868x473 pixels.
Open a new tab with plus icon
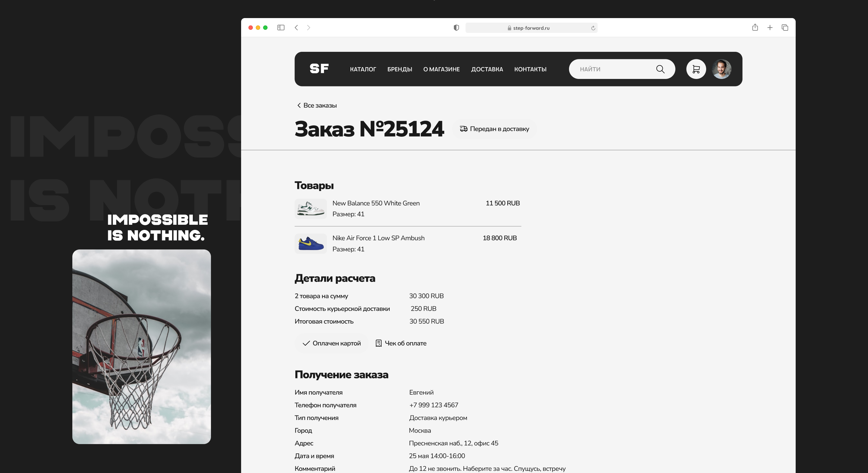click(x=770, y=28)
